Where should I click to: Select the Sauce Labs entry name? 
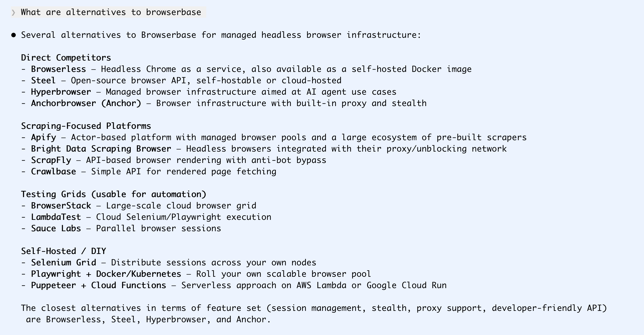(x=56, y=228)
